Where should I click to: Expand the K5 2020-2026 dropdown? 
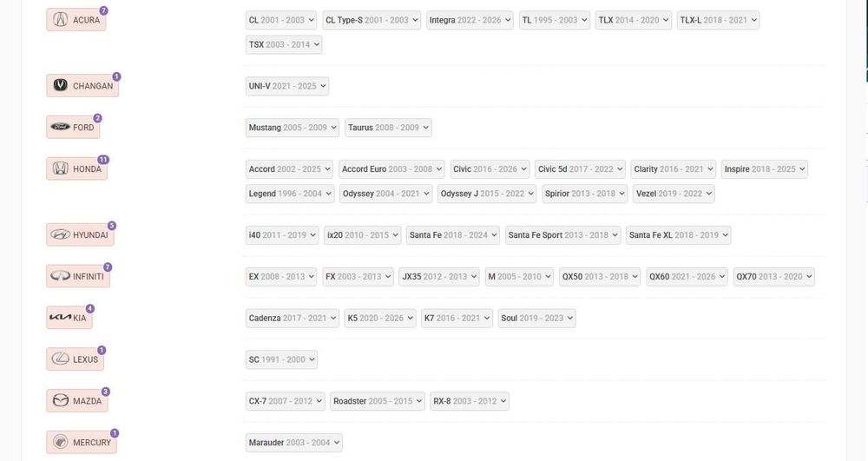tap(380, 319)
